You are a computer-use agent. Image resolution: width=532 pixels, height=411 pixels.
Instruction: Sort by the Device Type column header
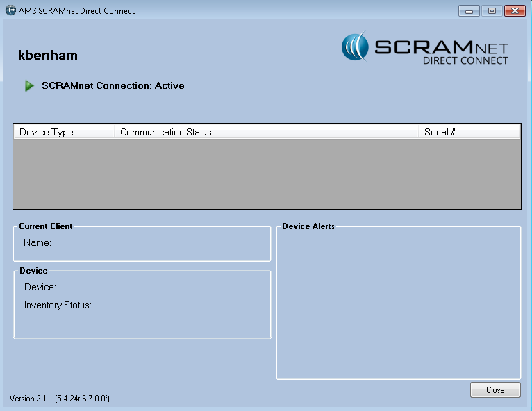[x=64, y=132]
